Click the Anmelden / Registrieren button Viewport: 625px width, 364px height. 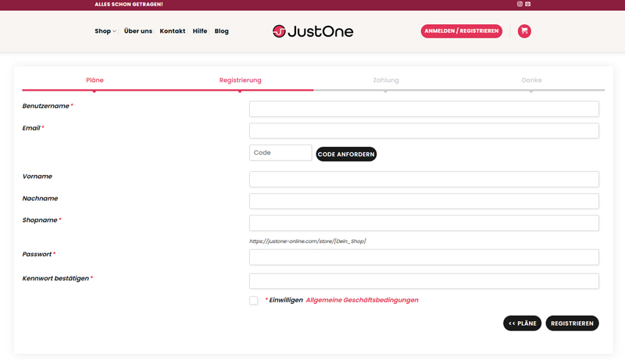461,31
